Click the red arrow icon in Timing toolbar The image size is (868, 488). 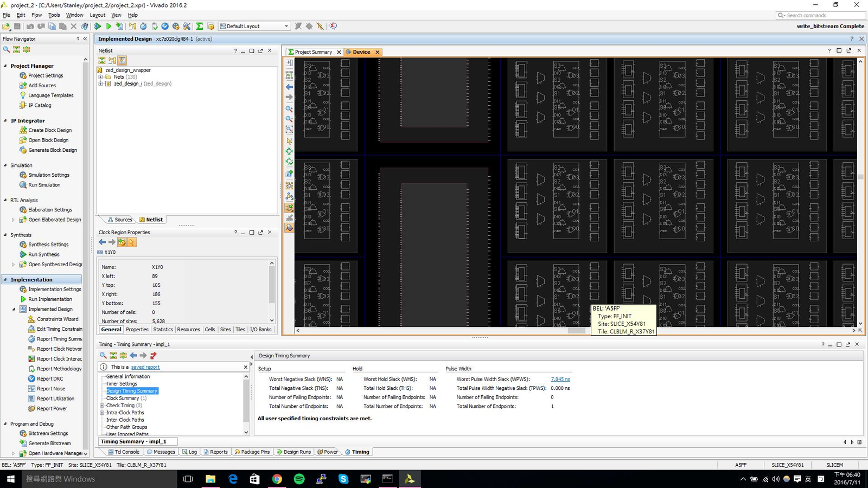[x=153, y=356]
